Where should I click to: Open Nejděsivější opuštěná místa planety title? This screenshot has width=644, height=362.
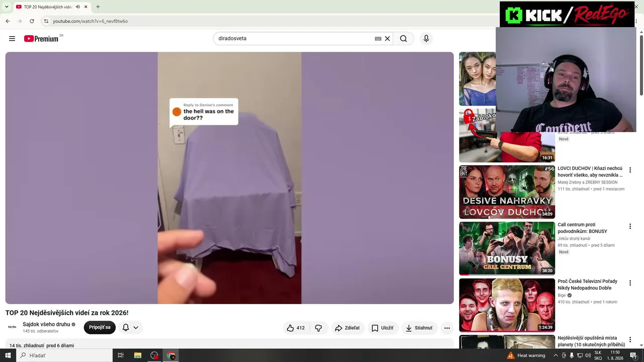(591, 341)
